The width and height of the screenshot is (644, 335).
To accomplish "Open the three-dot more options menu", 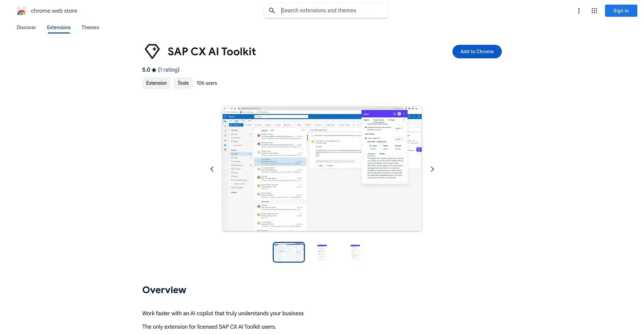I will click(579, 11).
